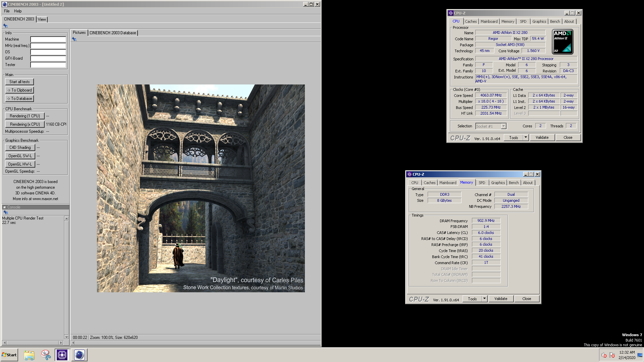Viewport: 644px width, 362px height.
Task: Click "902.9 MHz" DRAM frequency value
Action: click(486, 221)
